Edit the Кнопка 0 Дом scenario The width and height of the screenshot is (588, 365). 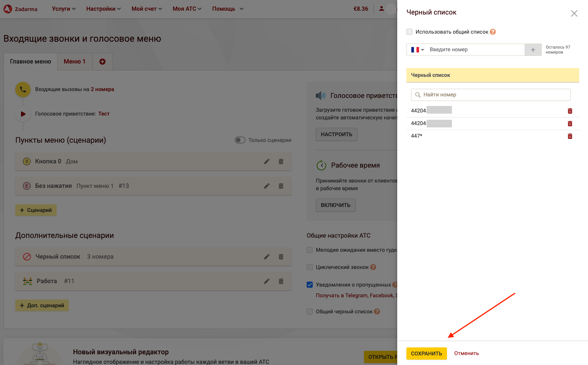pyautogui.click(x=267, y=161)
